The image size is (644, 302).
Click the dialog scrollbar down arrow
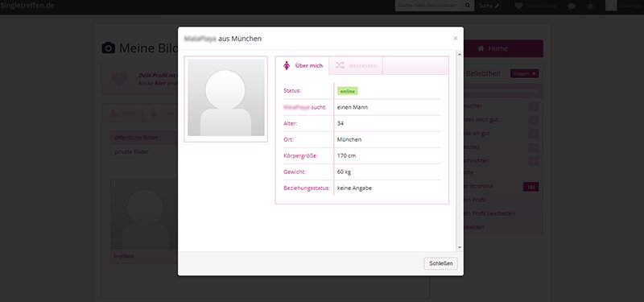(x=460, y=247)
